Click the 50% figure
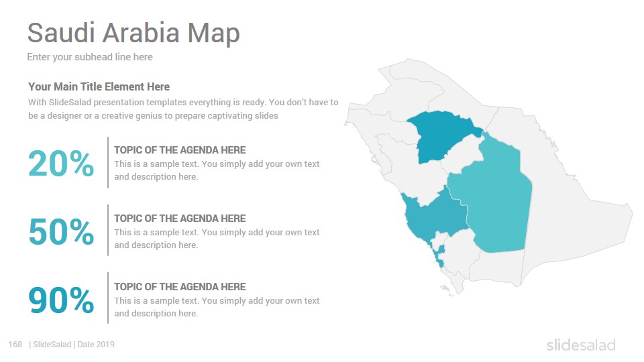Viewport: 644px width, 362px height. click(x=61, y=231)
